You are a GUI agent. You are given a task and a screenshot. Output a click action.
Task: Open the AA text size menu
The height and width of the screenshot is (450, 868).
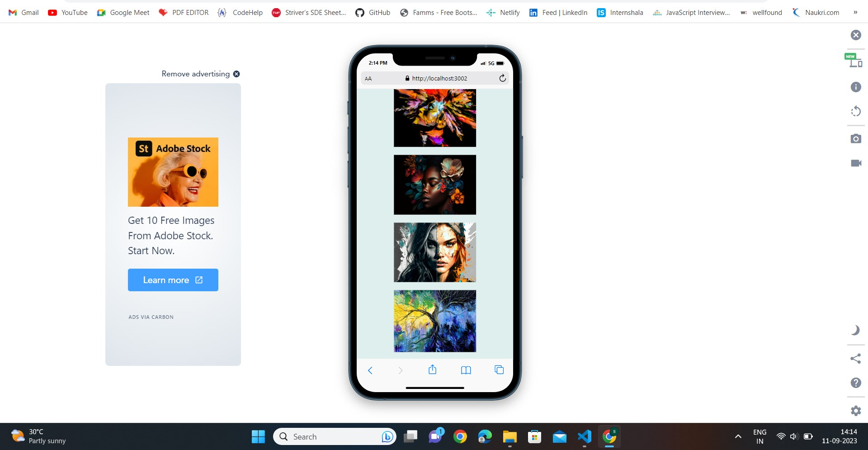tap(368, 78)
